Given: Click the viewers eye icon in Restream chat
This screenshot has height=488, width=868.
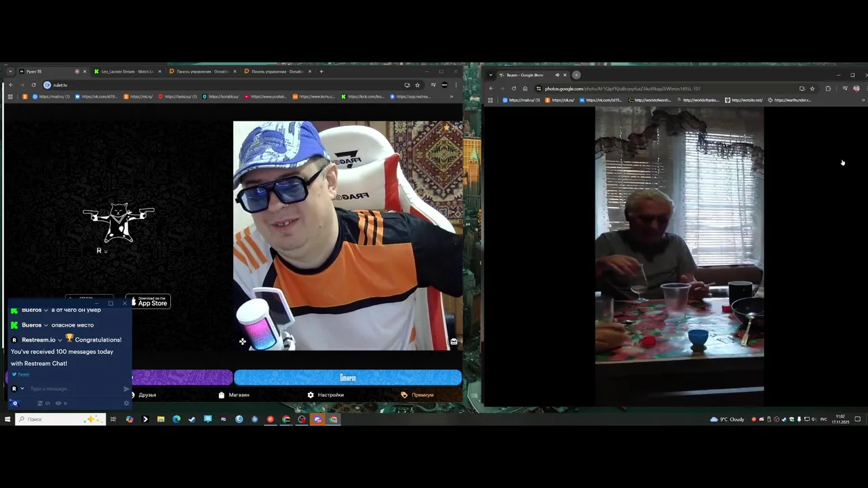Looking at the screenshot, I should [58, 403].
